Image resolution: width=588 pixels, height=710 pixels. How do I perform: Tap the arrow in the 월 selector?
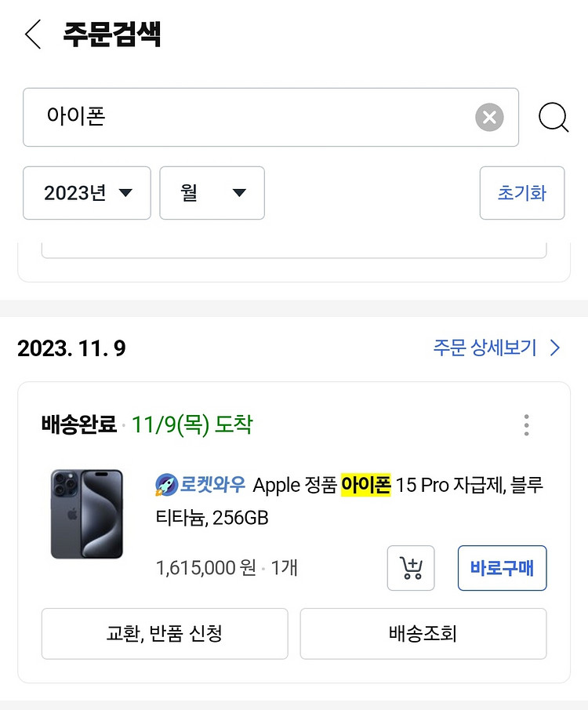pos(239,193)
